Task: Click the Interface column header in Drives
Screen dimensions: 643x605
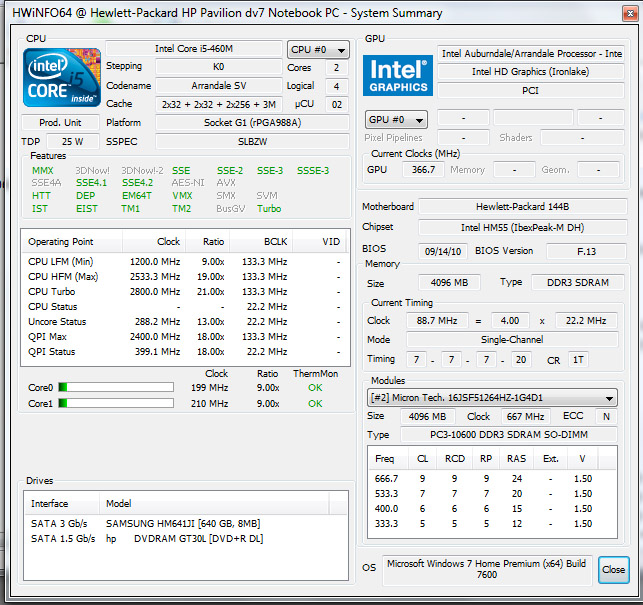Action: (x=62, y=503)
